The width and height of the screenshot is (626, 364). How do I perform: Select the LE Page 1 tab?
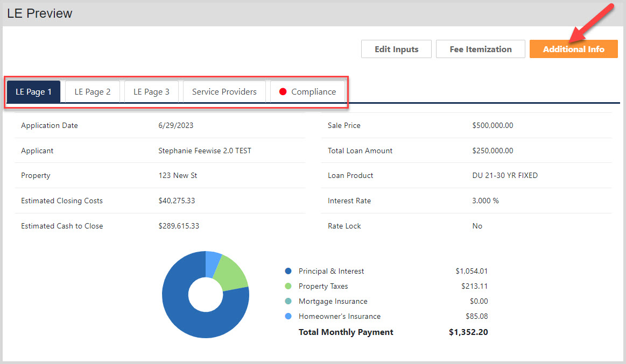click(x=33, y=91)
